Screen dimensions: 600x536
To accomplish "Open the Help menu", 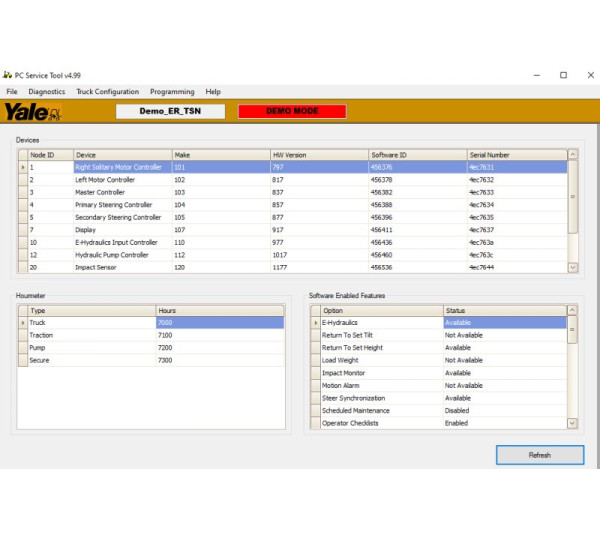I will (213, 92).
